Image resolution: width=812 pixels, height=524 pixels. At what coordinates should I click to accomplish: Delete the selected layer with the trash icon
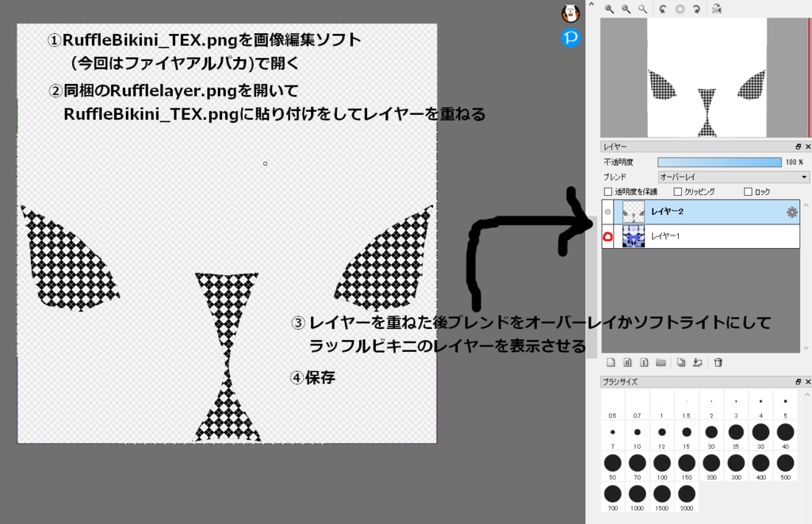point(719,362)
